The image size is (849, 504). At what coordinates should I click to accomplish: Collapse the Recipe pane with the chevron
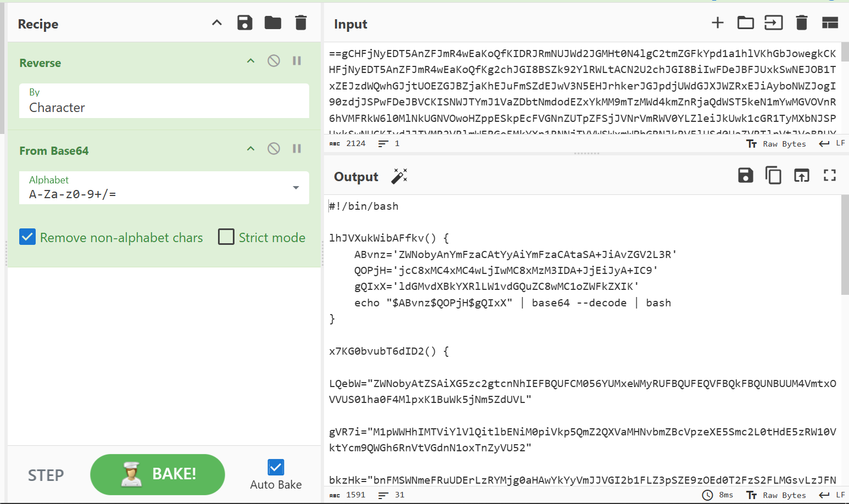click(217, 23)
